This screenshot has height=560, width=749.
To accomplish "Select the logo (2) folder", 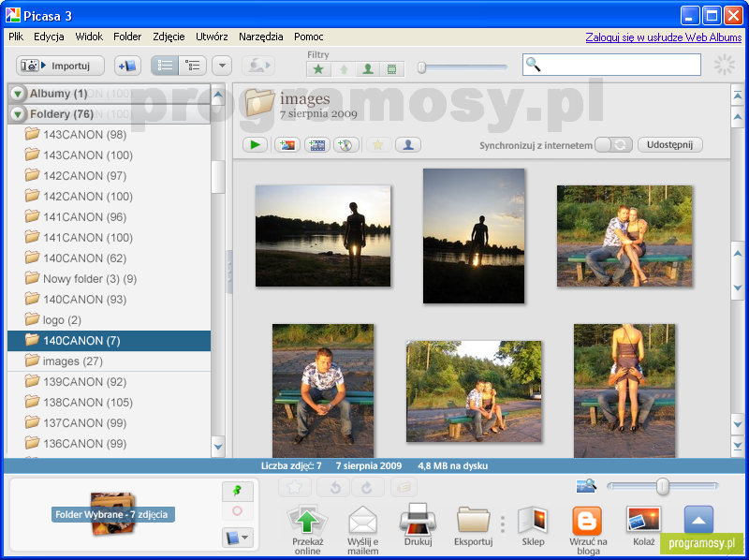I will [109, 320].
